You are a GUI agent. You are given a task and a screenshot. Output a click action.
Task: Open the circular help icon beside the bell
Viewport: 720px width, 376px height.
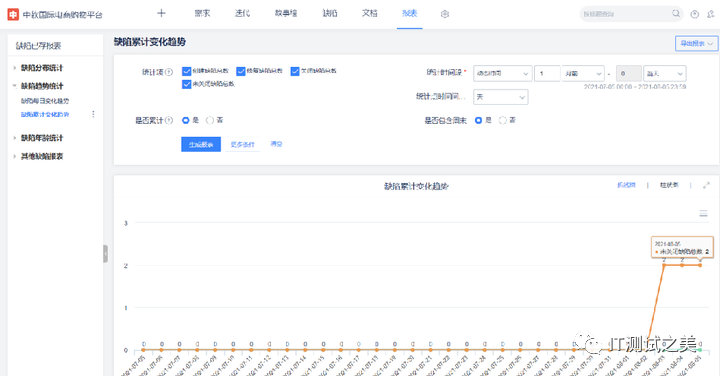[694, 14]
